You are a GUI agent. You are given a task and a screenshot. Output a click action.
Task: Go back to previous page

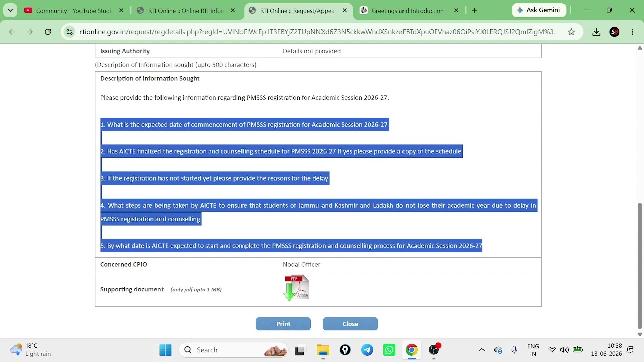click(x=12, y=32)
